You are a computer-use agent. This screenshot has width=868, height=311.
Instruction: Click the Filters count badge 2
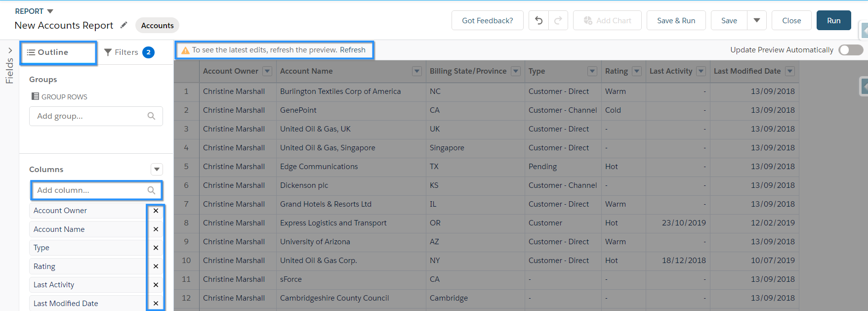[148, 52]
